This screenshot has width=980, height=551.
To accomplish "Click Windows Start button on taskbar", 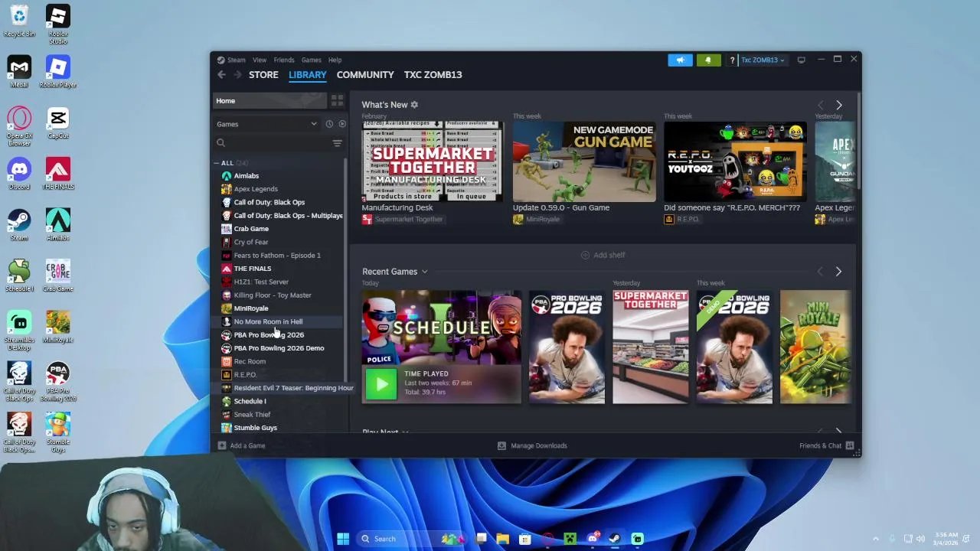I will [x=343, y=539].
